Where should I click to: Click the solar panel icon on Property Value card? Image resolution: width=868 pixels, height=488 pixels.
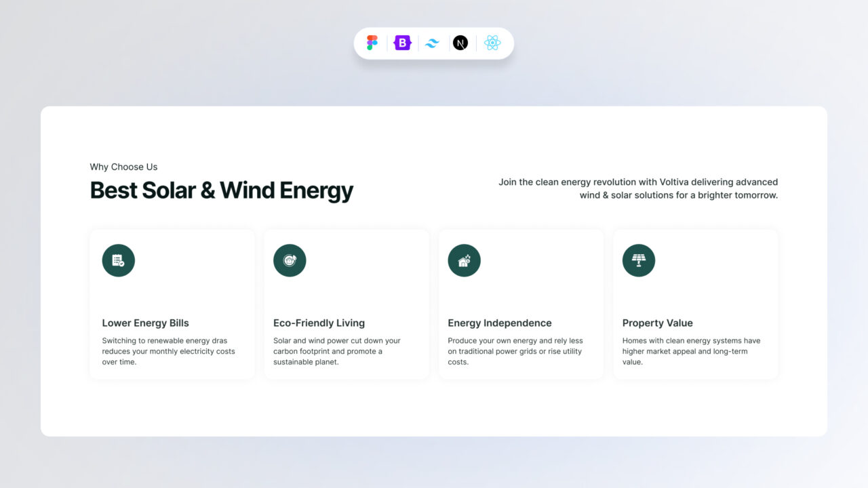click(x=638, y=260)
